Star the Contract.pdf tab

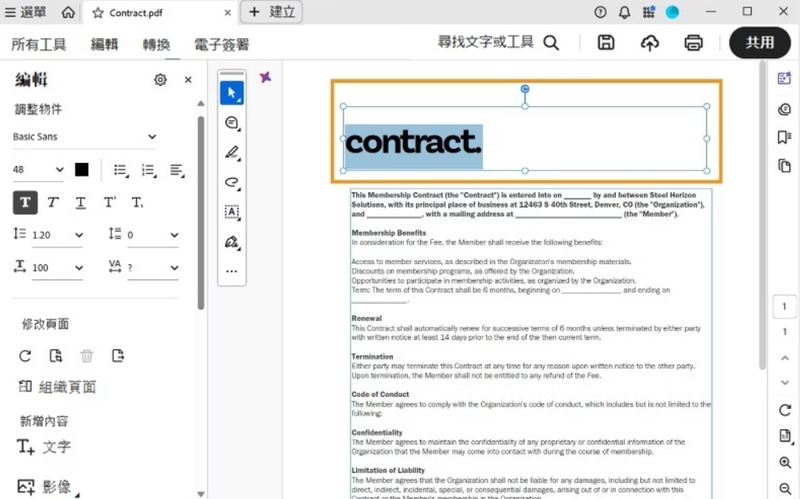97,13
